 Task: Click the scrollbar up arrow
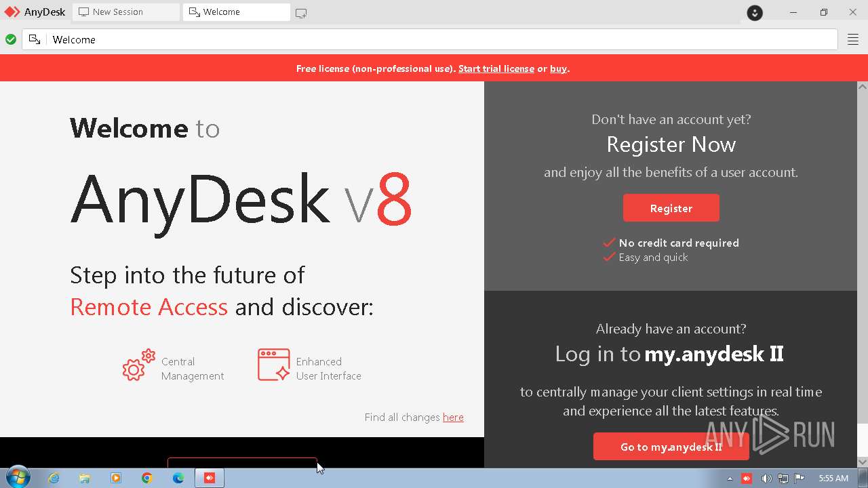click(x=863, y=87)
